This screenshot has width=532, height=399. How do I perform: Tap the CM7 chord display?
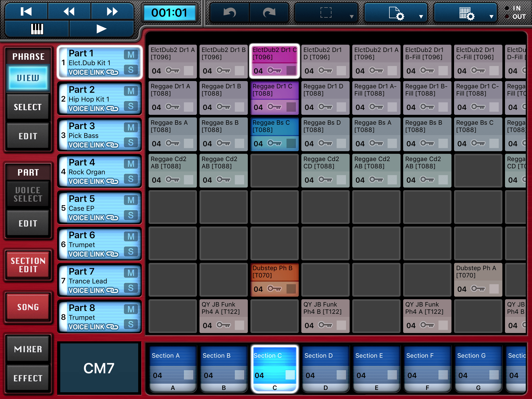pyautogui.click(x=99, y=368)
